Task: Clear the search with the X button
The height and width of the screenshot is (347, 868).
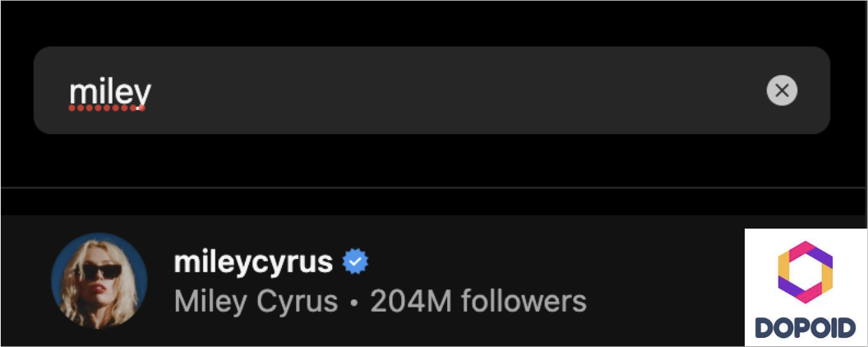Action: 782,90
